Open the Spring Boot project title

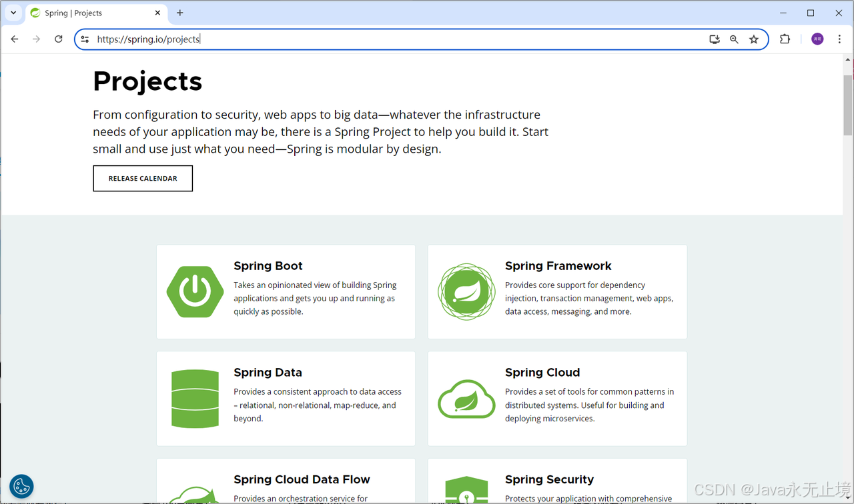click(x=268, y=266)
